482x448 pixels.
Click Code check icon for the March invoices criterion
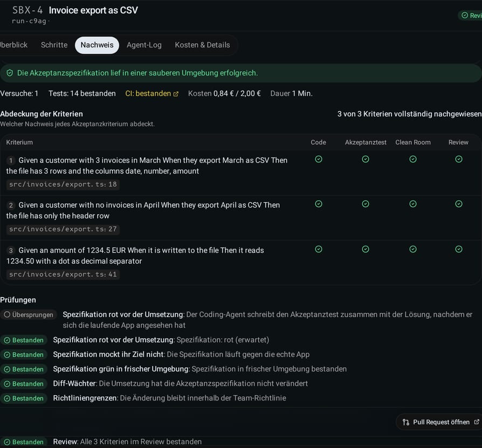(x=319, y=159)
